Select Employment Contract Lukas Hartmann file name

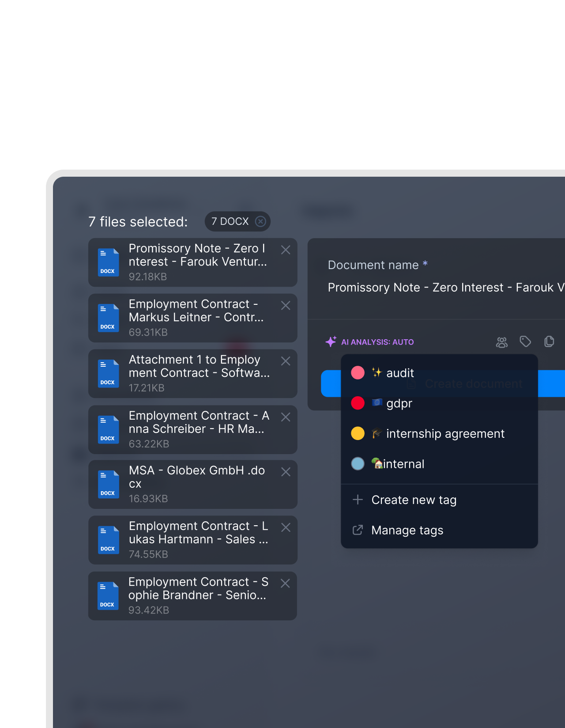point(199,533)
